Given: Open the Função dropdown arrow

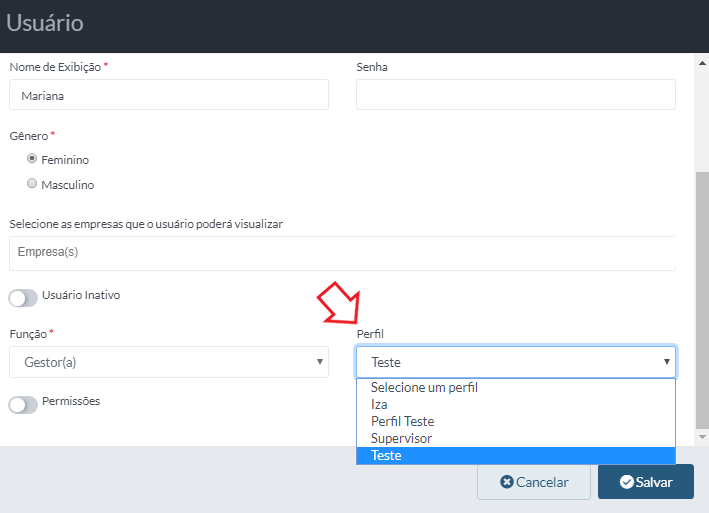Looking at the screenshot, I should coord(320,362).
